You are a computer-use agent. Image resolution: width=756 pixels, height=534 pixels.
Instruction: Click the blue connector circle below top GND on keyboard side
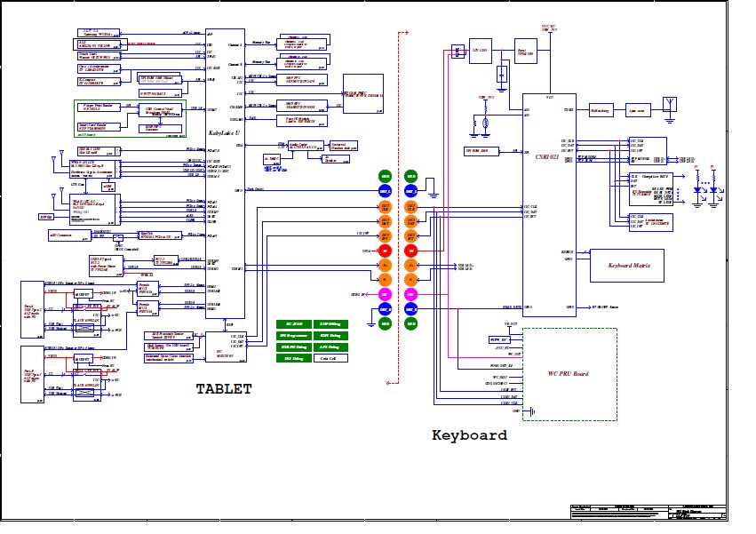coord(410,191)
